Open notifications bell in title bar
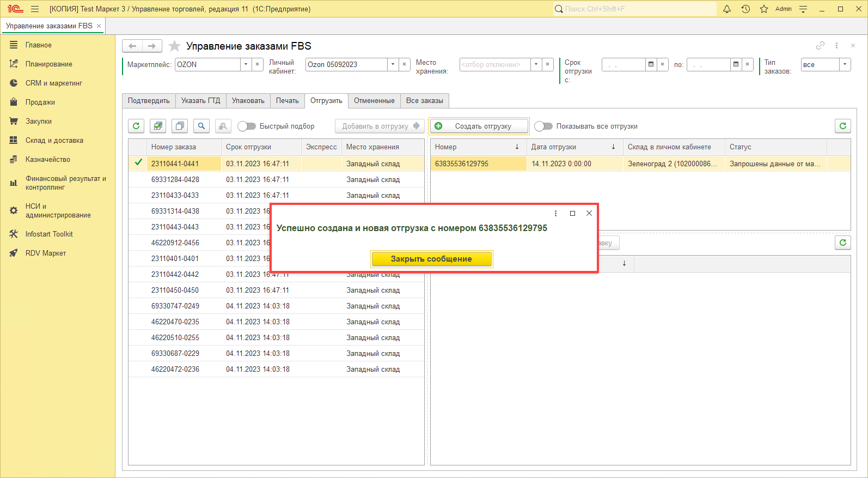 tap(726, 9)
